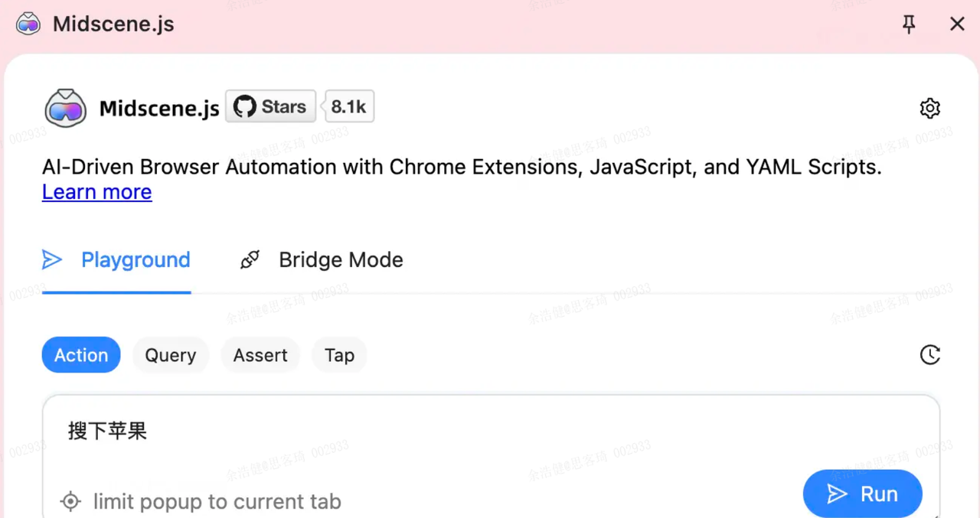Click the Bridge Mode plug icon

point(250,260)
